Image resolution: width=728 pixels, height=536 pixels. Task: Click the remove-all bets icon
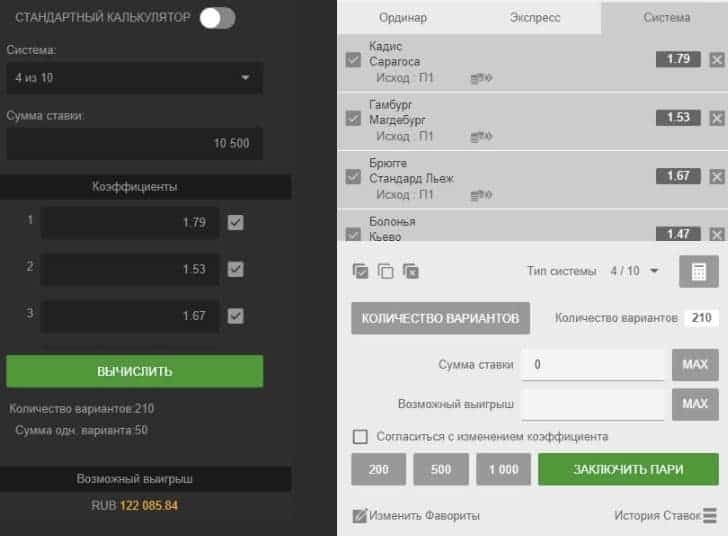[411, 271]
